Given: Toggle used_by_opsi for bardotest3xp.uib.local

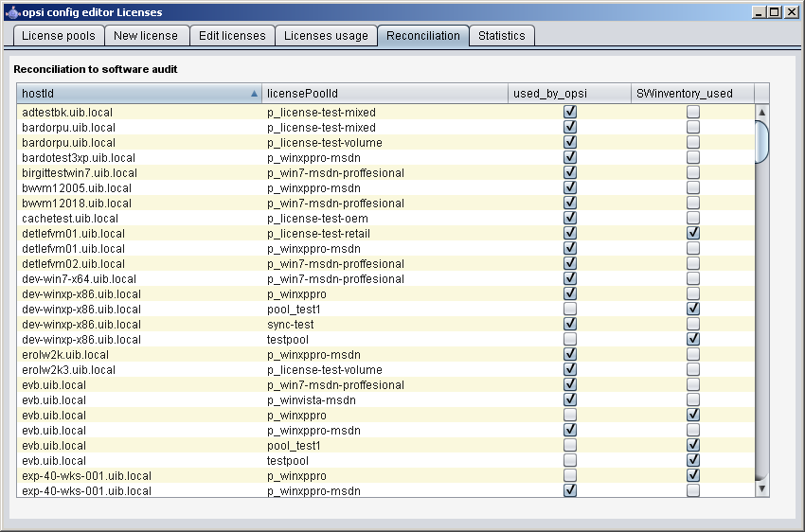Looking at the screenshot, I should (570, 157).
